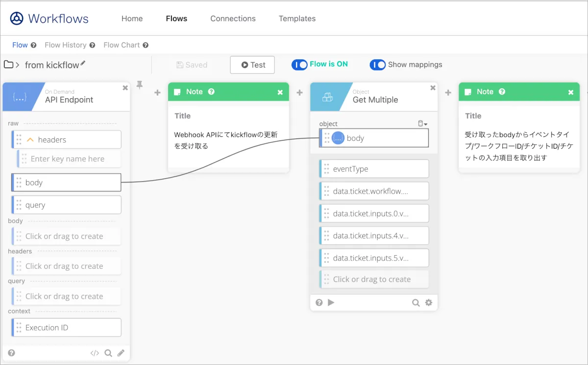The width and height of the screenshot is (588, 365).
Task: Open the gear settings on Get Multiple card
Action: click(x=429, y=303)
